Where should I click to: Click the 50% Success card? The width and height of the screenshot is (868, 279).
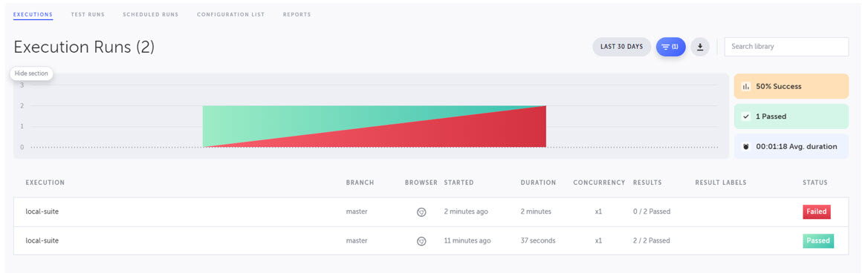(x=791, y=87)
